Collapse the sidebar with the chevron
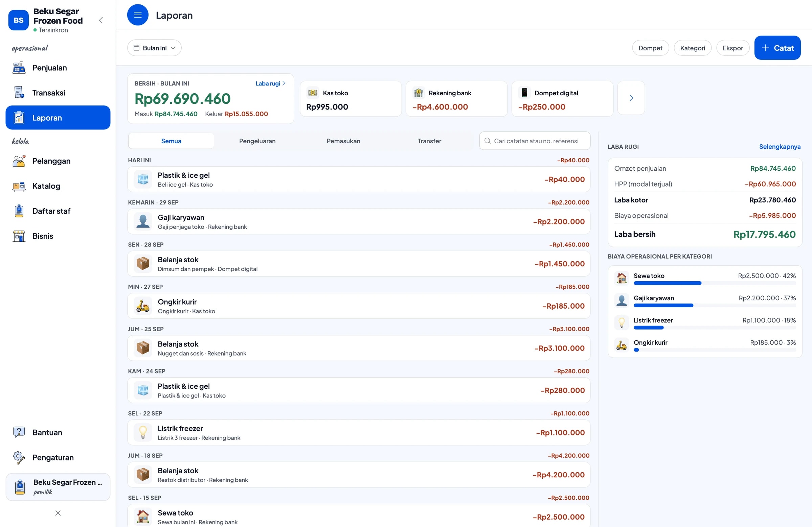The image size is (812, 527). tap(101, 20)
